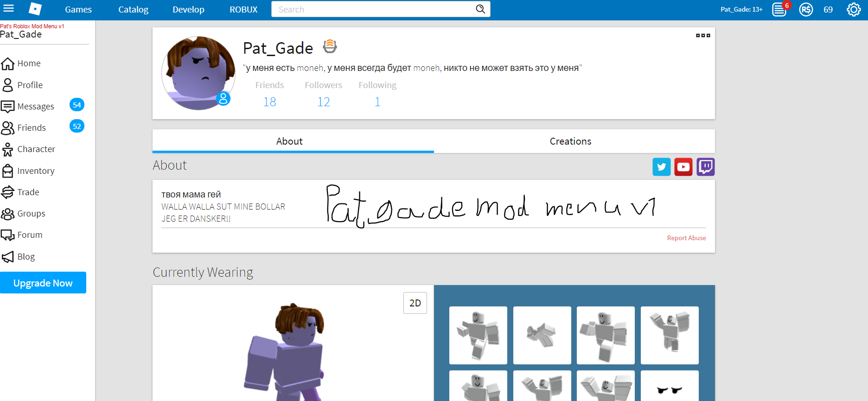
Task: Click the Messages 54 count badge
Action: point(77,105)
